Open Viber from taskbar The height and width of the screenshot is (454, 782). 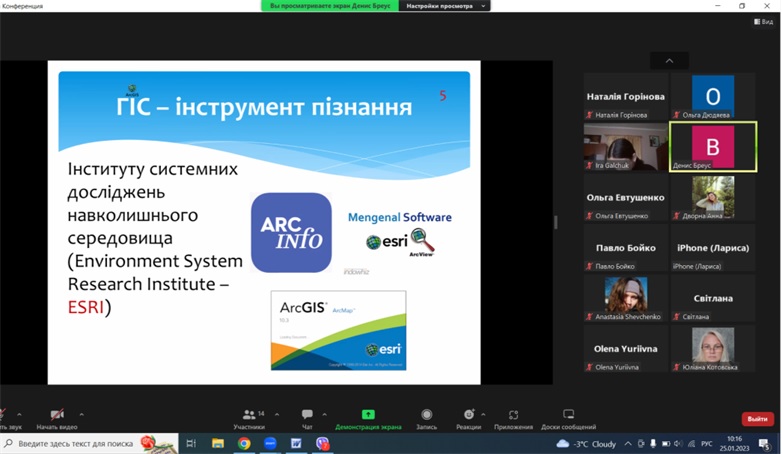pyautogui.click(x=323, y=443)
